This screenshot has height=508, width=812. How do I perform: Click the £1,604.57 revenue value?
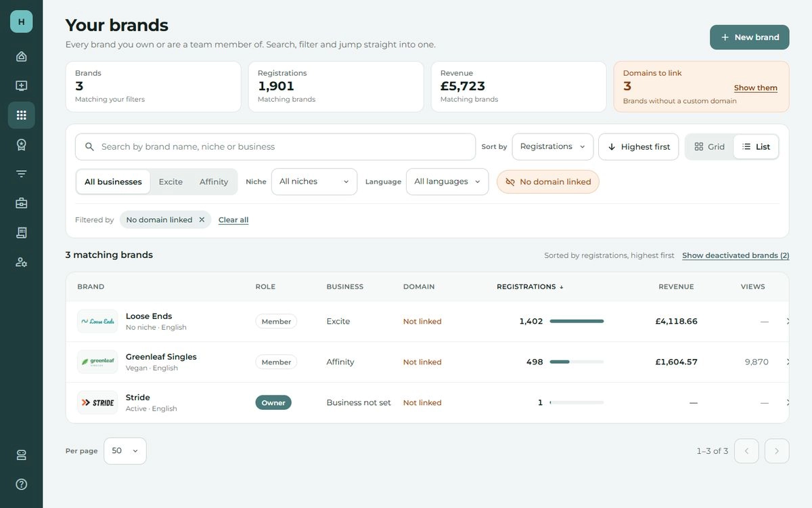click(x=676, y=362)
